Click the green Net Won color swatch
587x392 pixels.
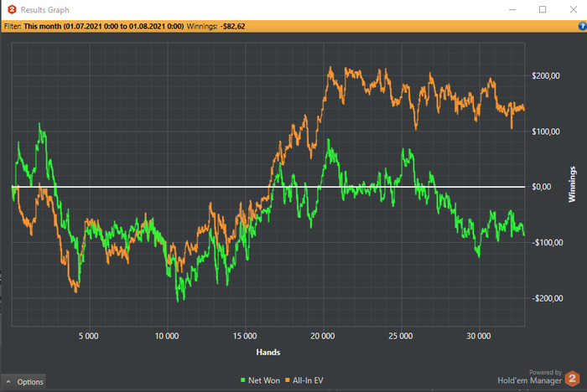[x=243, y=380]
